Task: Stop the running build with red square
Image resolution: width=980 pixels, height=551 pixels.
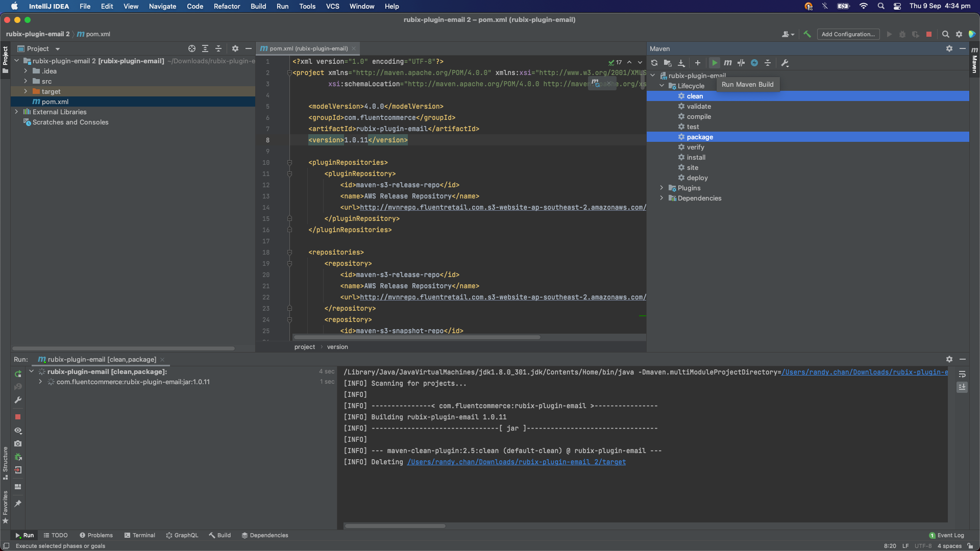Action: point(18,417)
